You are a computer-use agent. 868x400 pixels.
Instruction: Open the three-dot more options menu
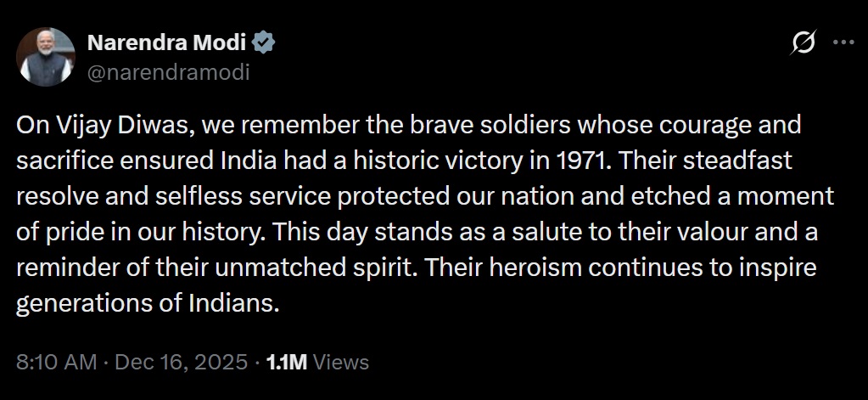pos(843,42)
